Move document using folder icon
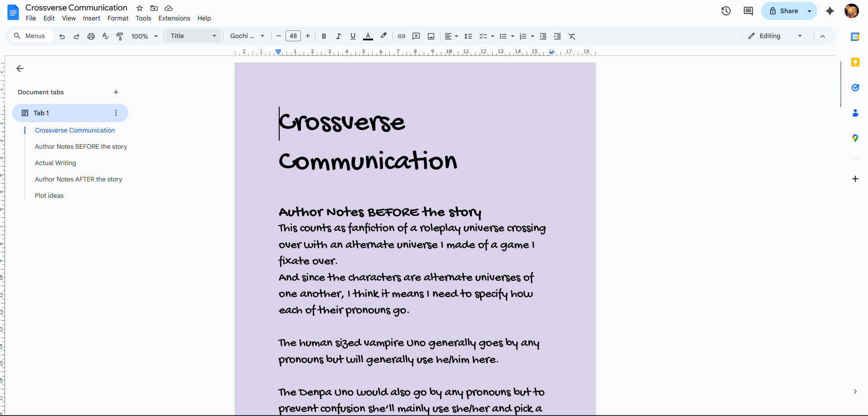 point(154,8)
